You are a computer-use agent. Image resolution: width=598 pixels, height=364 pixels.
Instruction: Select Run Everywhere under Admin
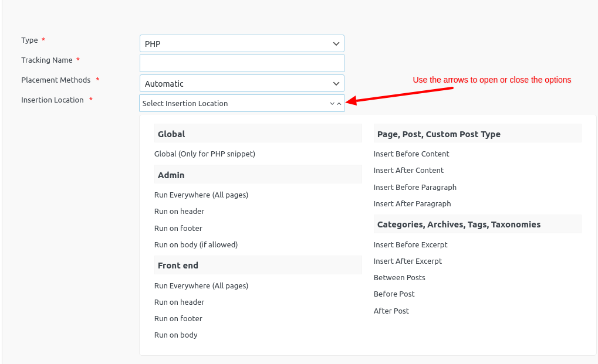[202, 195]
